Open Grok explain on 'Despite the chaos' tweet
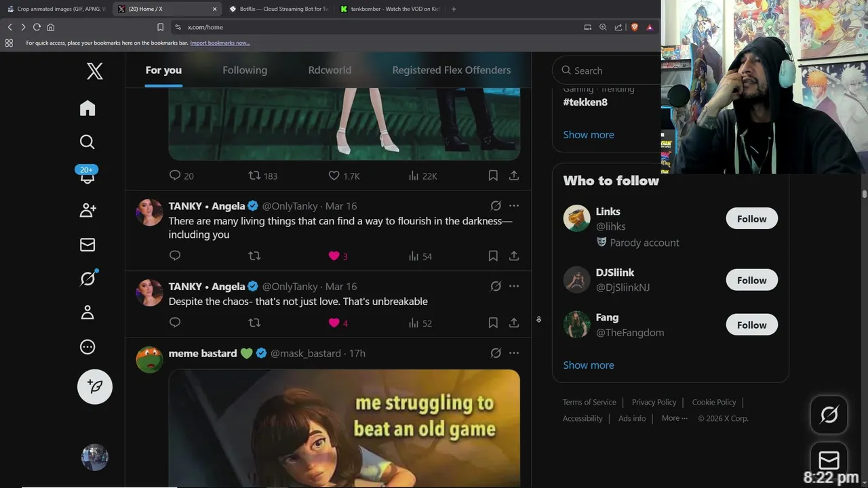 (496, 286)
